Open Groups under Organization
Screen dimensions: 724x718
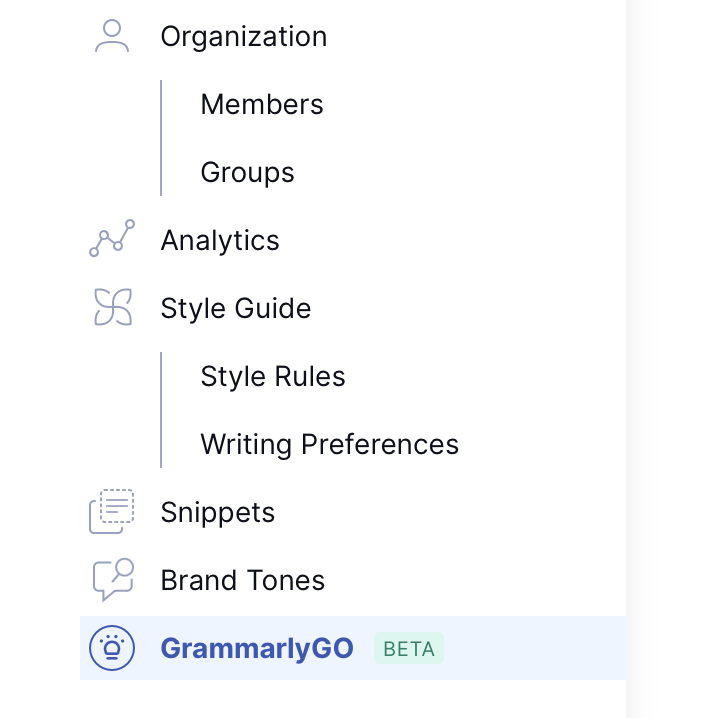coord(247,173)
